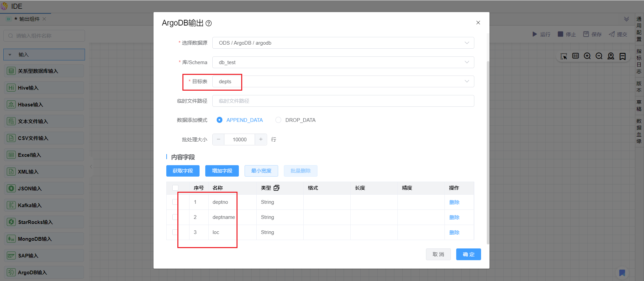This screenshot has height=281, width=644.
Task: Click the zoom out magnifier on canvas toolbar
Action: (599, 56)
